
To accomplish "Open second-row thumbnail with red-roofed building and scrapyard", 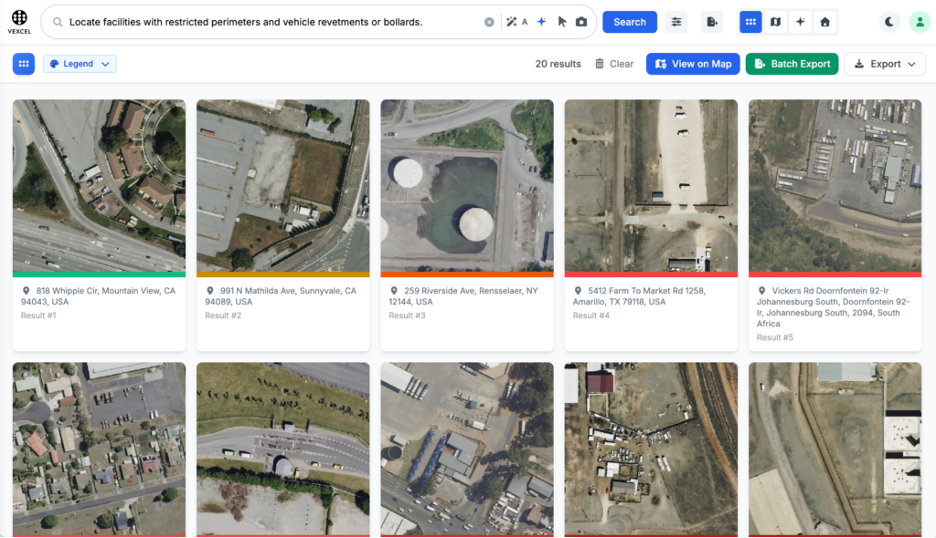I will 651,449.
